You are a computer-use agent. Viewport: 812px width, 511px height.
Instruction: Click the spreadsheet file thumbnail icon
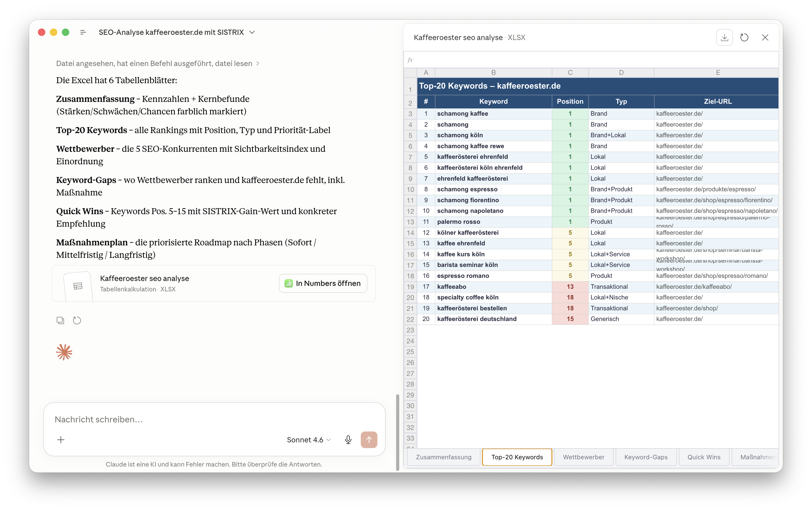(78, 286)
